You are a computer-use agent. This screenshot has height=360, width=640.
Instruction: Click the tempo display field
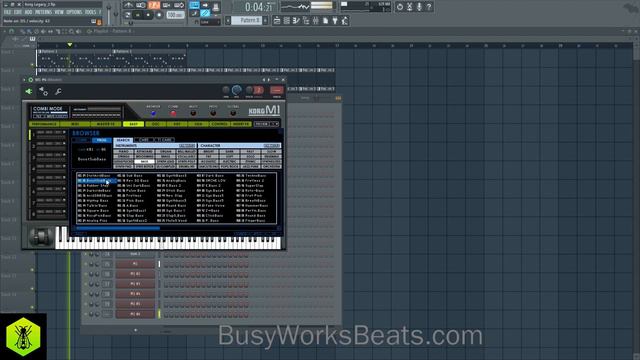[x=176, y=15]
